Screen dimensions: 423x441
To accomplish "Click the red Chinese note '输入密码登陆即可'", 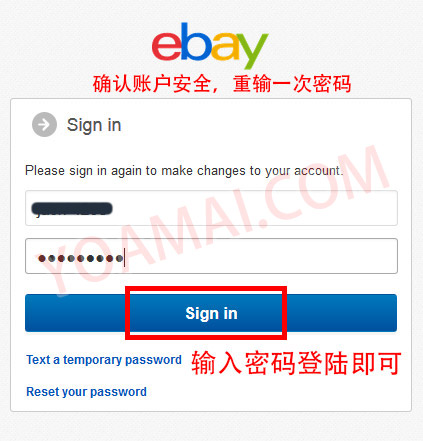I will click(296, 363).
